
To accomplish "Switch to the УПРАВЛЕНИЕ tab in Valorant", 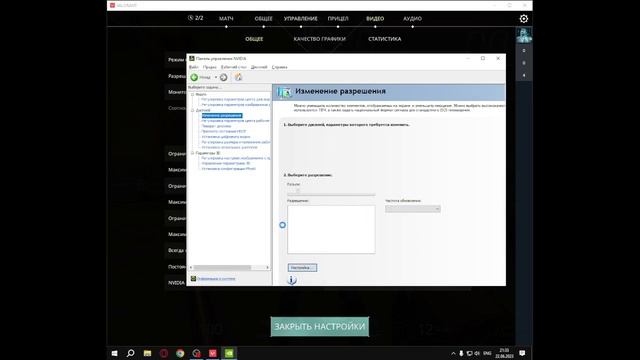I will 301,19.
